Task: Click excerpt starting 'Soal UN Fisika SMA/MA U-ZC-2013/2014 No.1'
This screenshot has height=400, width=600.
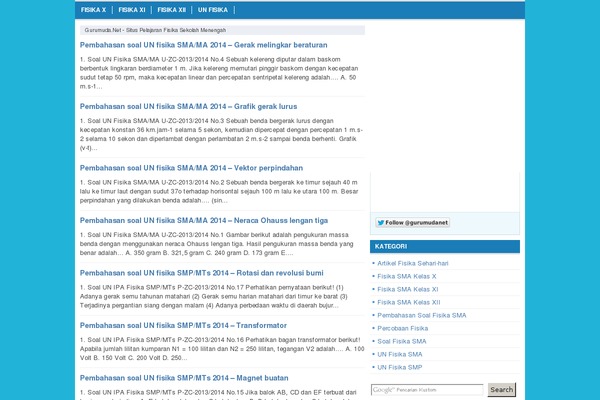Action: click(217, 244)
